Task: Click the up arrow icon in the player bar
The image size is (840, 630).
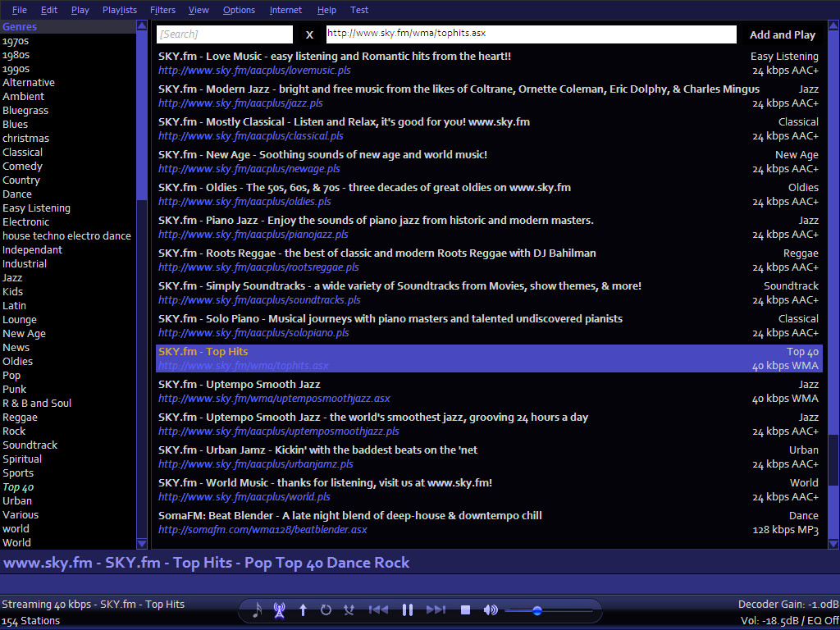Action: 303,609
